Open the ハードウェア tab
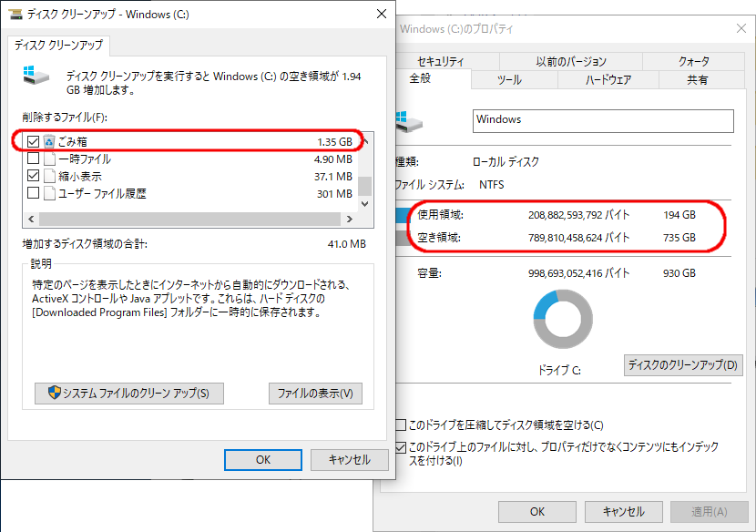The image size is (756, 532). (608, 79)
